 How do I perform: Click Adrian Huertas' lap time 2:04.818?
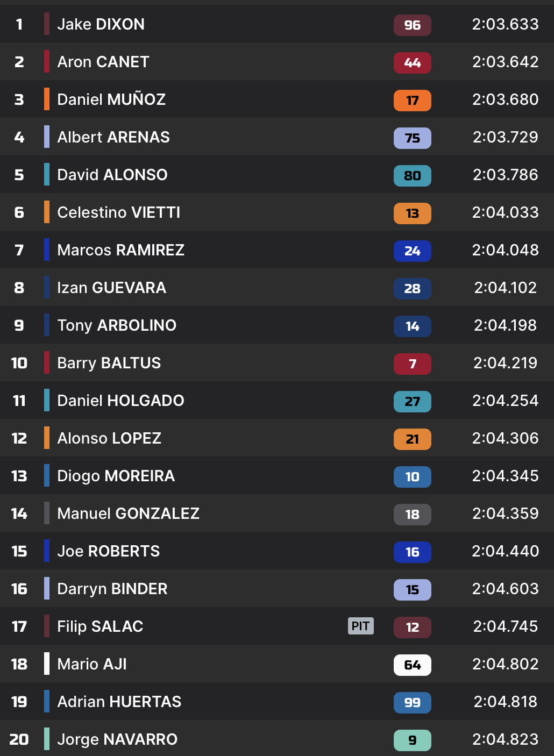click(x=505, y=702)
